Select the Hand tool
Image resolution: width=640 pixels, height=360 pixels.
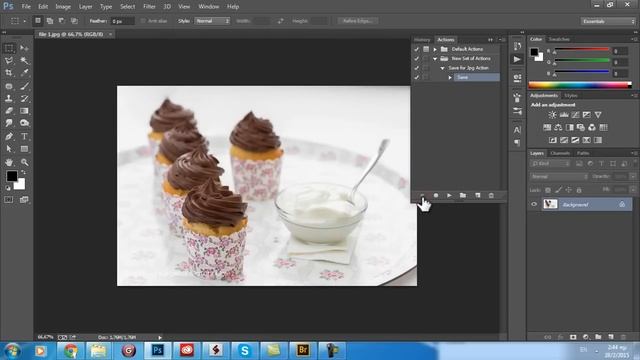point(9,162)
